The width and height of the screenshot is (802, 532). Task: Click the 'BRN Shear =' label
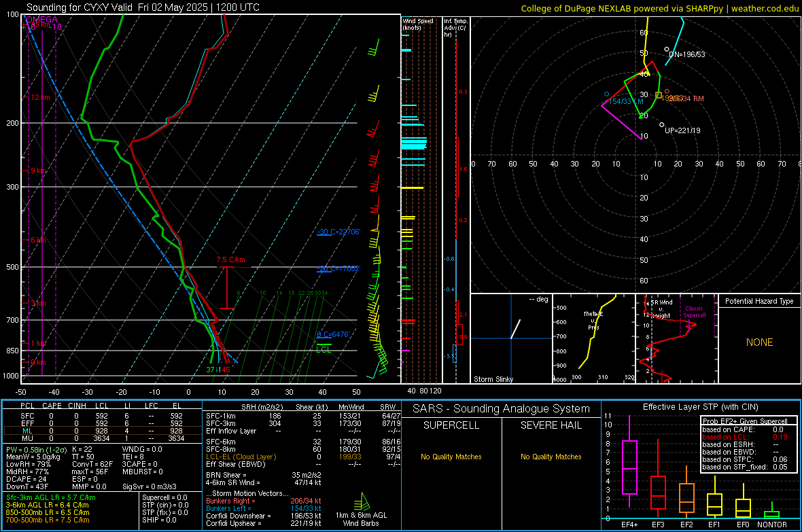pyautogui.click(x=226, y=475)
